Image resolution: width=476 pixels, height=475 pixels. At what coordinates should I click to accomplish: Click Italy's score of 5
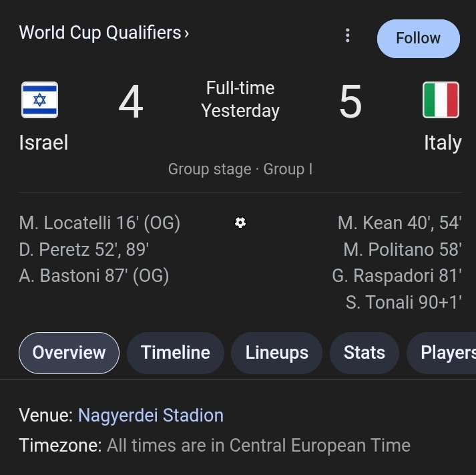[x=350, y=102]
